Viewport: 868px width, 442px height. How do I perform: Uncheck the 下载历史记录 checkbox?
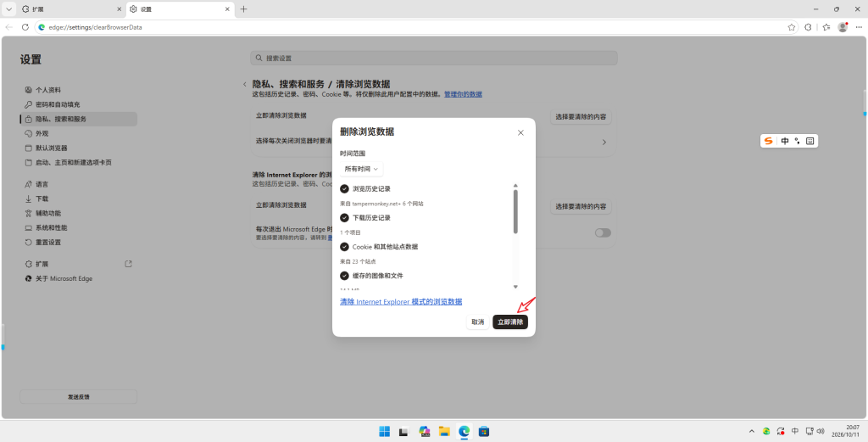[344, 218]
